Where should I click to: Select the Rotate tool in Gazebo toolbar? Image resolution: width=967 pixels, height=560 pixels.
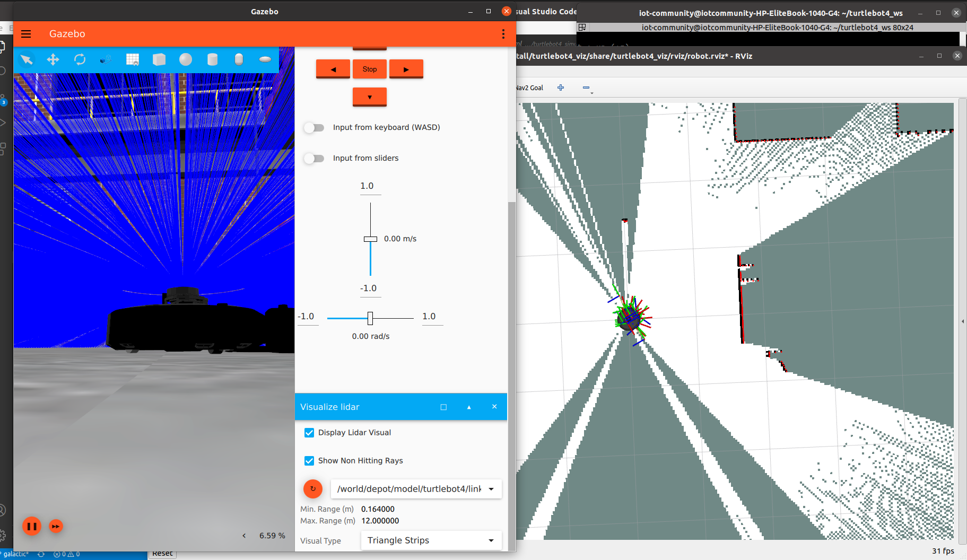coord(80,59)
